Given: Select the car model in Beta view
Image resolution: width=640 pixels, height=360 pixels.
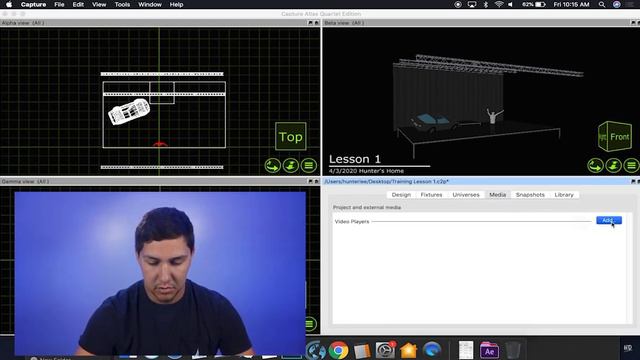Looking at the screenshot, I should tap(433, 124).
